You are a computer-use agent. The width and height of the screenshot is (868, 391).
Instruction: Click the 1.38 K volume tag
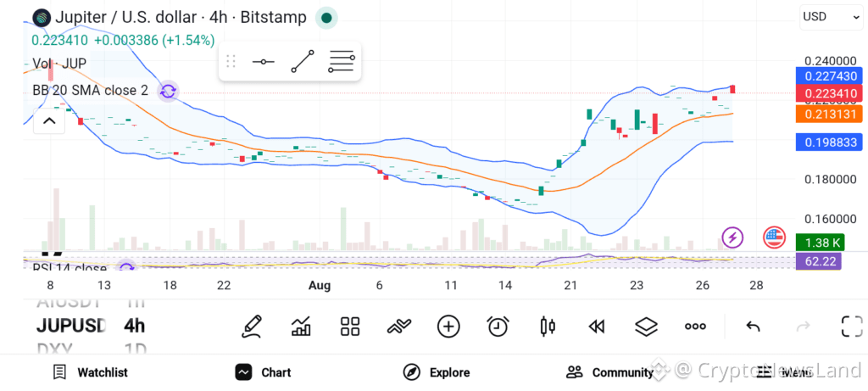click(x=820, y=242)
